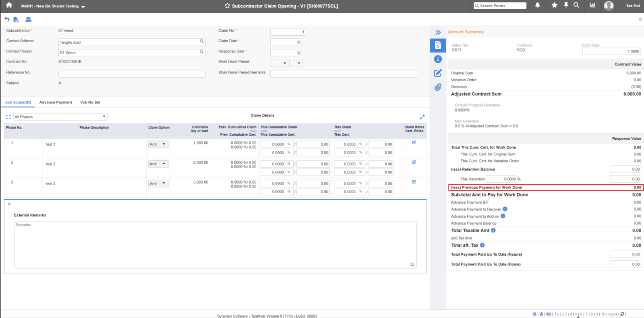Image resolution: width=644 pixels, height=318 pixels.
Task: Open the All Phases dropdown
Action: click(x=60, y=117)
